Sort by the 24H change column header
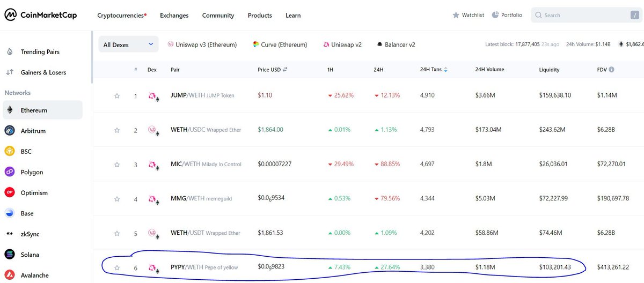This screenshot has height=283, width=644. click(379, 70)
